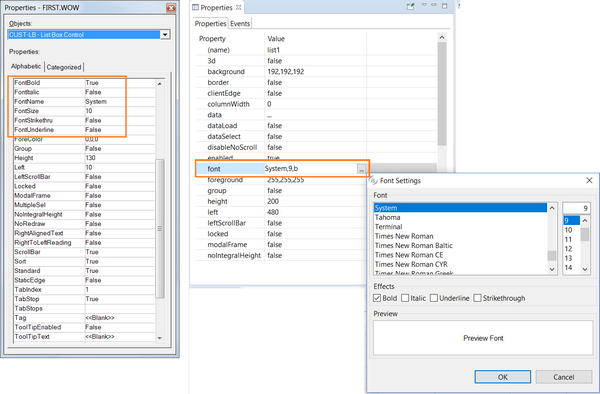Check the Strikethrough effect
Viewport: 600px width, 394px height.
pyautogui.click(x=477, y=298)
